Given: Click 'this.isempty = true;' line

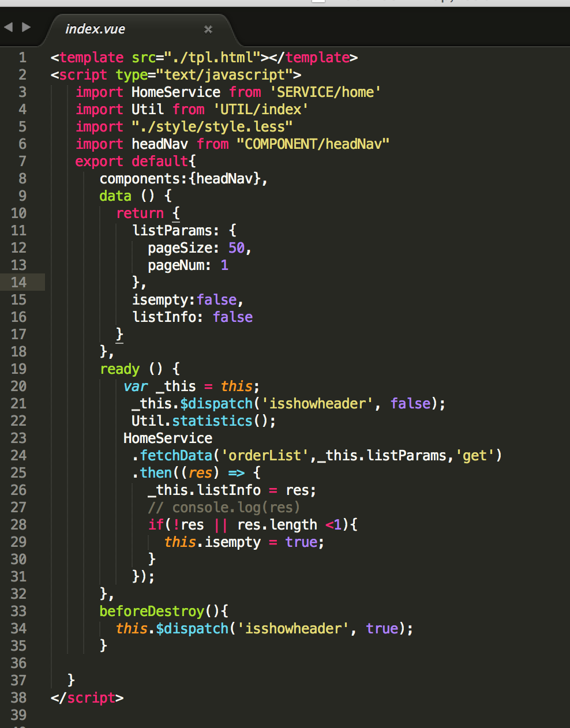Looking at the screenshot, I should tap(244, 542).
